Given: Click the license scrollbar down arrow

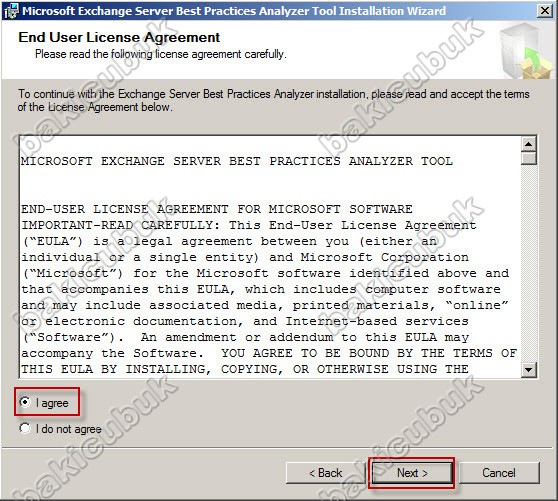Looking at the screenshot, I should (x=528, y=369).
